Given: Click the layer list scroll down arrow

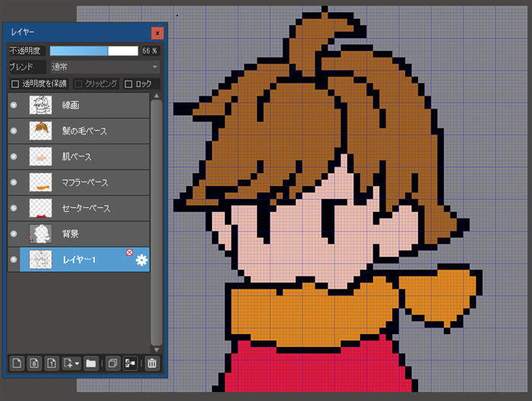Looking at the screenshot, I should click(x=157, y=349).
